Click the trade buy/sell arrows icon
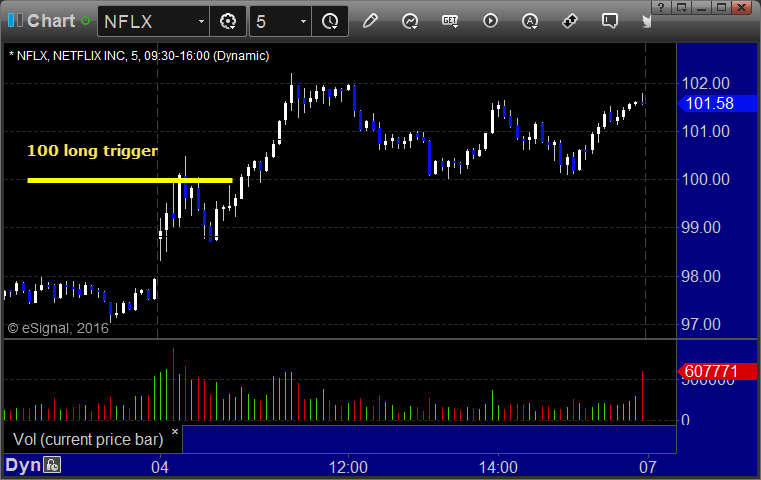761x480 pixels. [570, 21]
